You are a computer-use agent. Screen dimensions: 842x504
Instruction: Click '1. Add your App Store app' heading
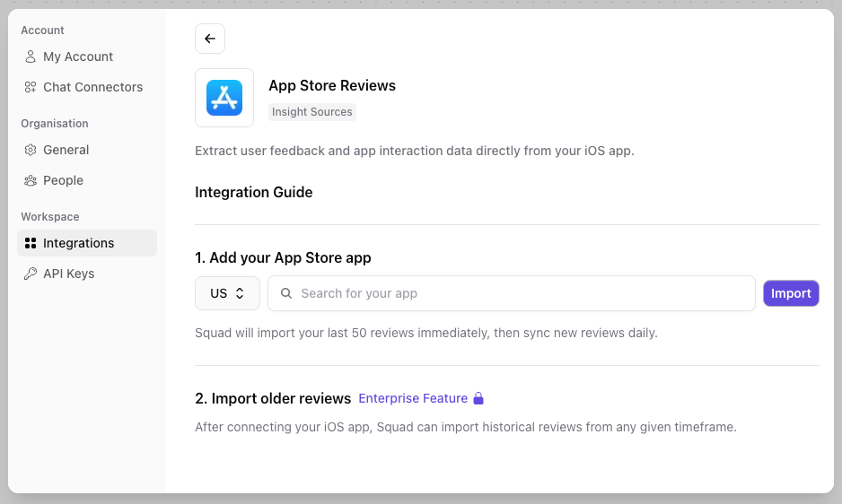click(283, 257)
